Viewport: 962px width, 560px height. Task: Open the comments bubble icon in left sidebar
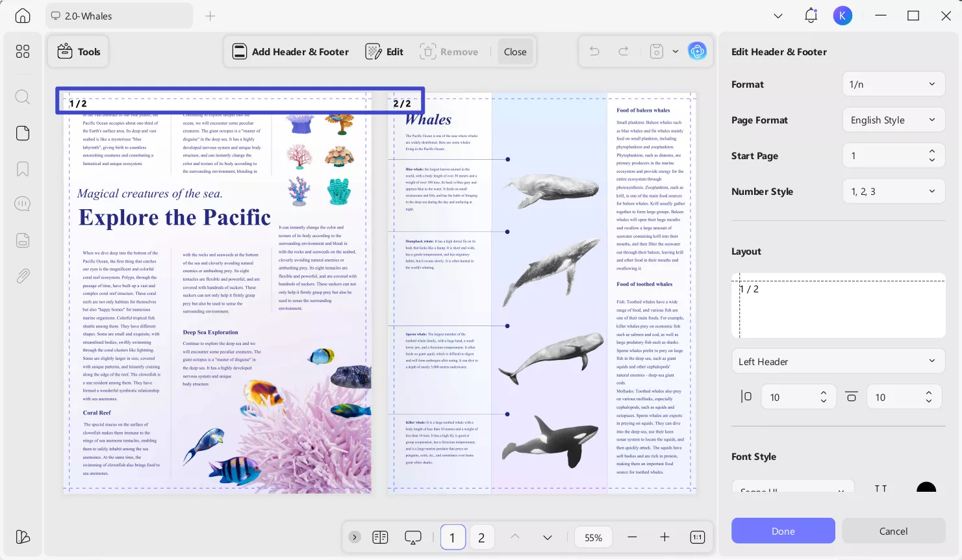23,204
